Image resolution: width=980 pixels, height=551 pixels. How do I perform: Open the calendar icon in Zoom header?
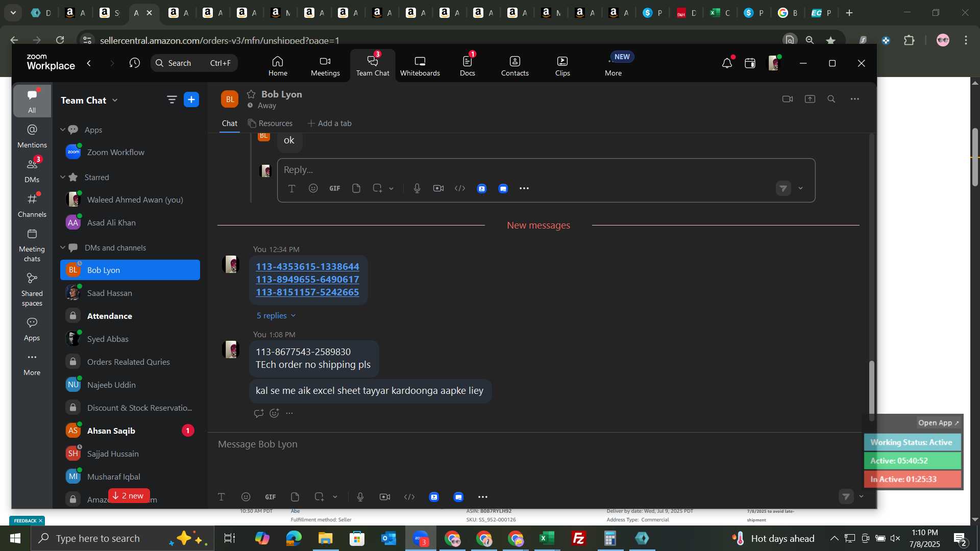coord(750,63)
